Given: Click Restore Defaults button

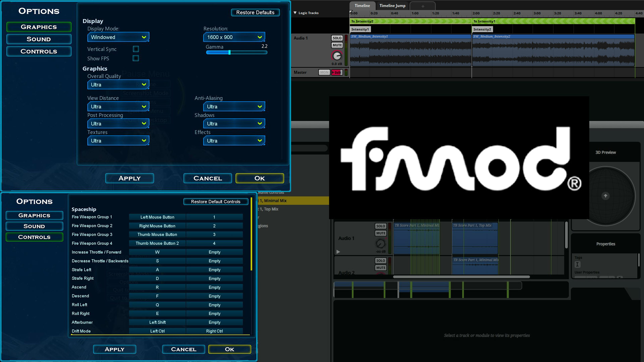Looking at the screenshot, I should [x=255, y=12].
